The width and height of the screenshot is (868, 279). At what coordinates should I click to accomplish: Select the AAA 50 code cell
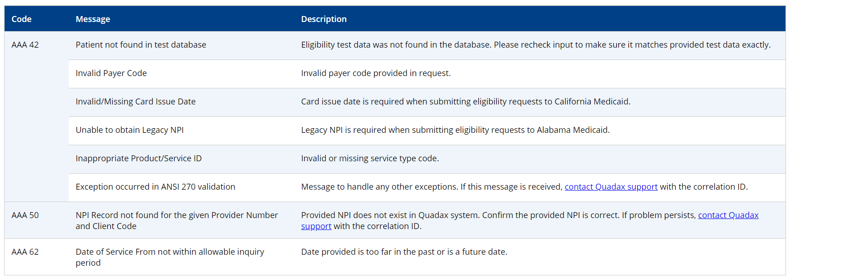point(25,215)
